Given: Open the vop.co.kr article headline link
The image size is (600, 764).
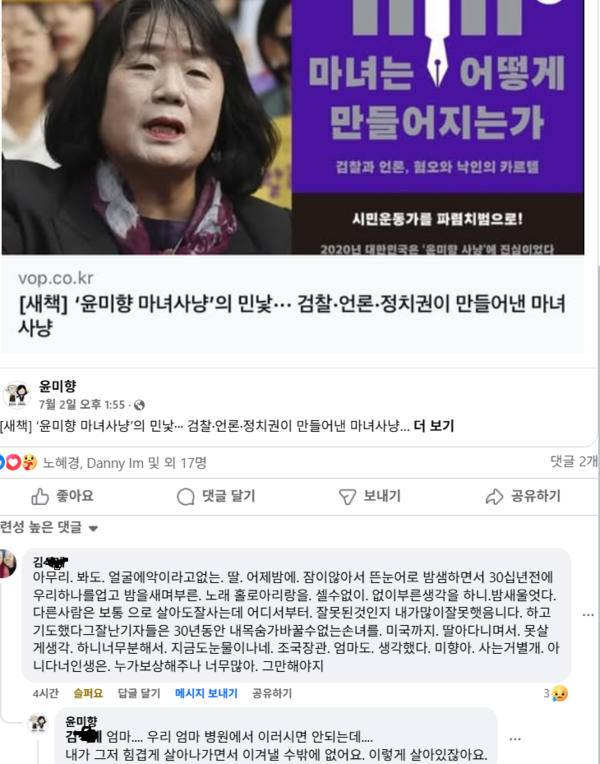Looking at the screenshot, I should coord(292,315).
